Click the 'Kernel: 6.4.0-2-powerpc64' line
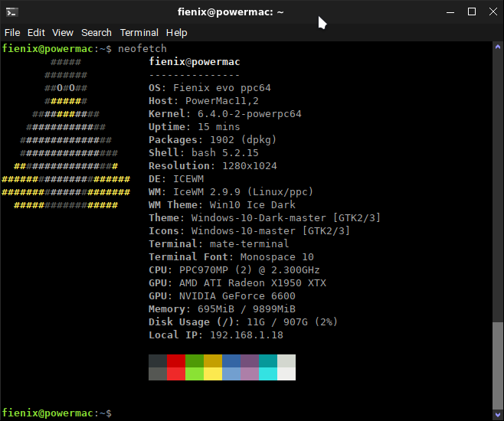This screenshot has height=421, width=504. (x=225, y=114)
